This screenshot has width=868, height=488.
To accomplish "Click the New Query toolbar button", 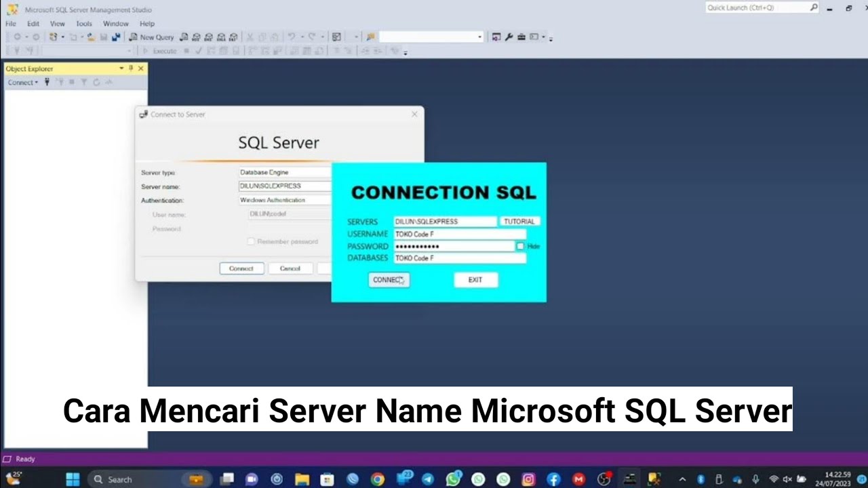I will (x=151, y=37).
